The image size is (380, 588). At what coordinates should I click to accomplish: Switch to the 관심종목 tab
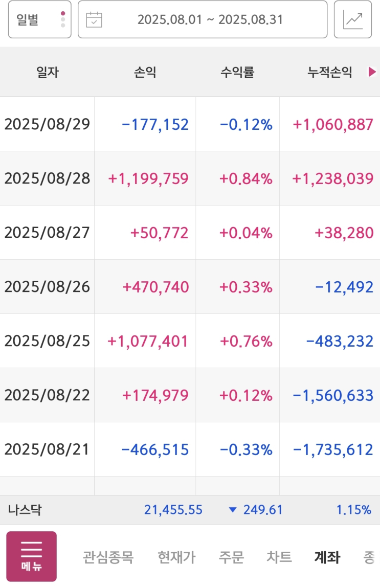[x=108, y=557]
